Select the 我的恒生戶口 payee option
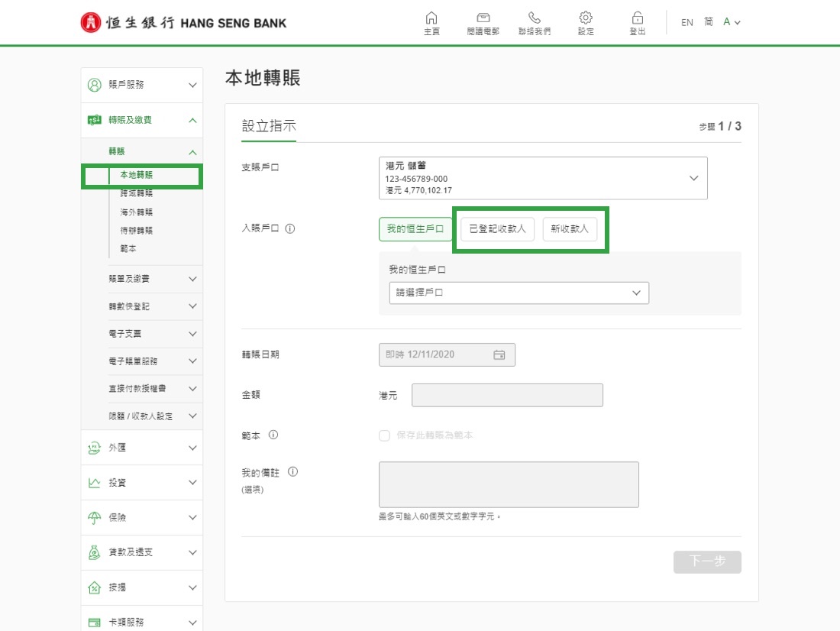Viewport: 840px width, 631px height. (415, 229)
